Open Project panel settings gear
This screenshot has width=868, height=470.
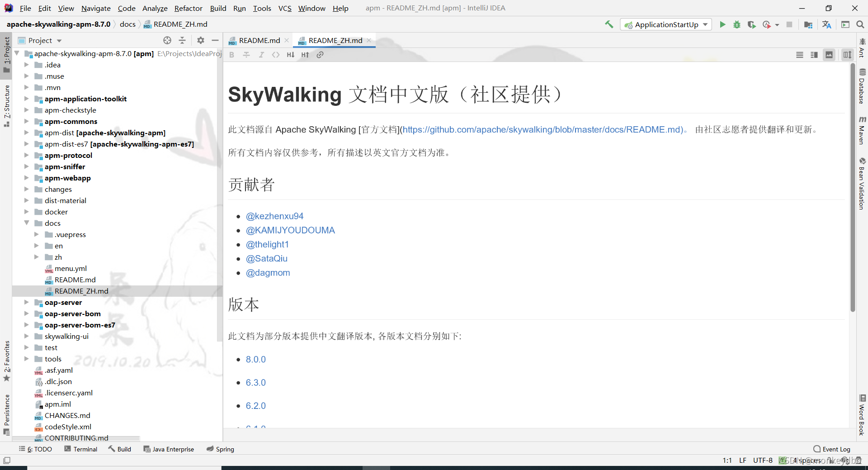click(x=201, y=40)
